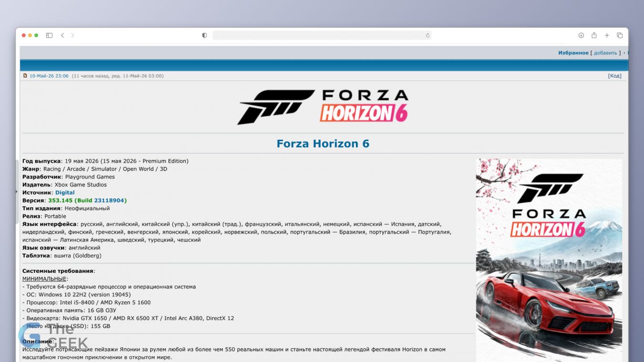Click the Видеокарта Nvidia GTX 1650 line
This screenshot has height=362, width=644.
click(x=128, y=318)
